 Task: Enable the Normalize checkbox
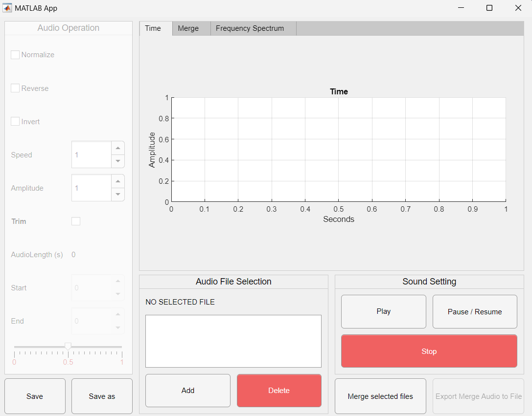[x=15, y=55]
